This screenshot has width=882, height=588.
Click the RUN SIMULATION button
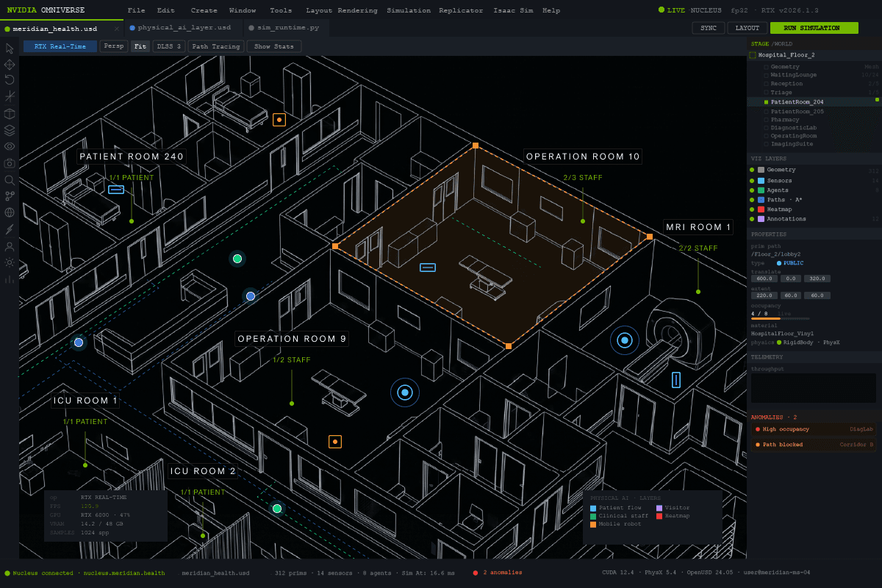coord(814,28)
